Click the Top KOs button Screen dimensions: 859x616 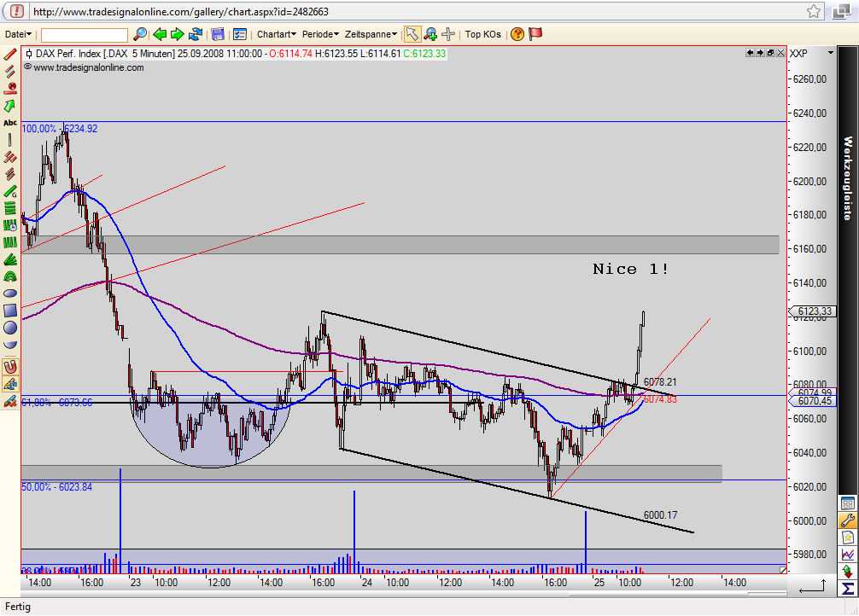click(482, 34)
